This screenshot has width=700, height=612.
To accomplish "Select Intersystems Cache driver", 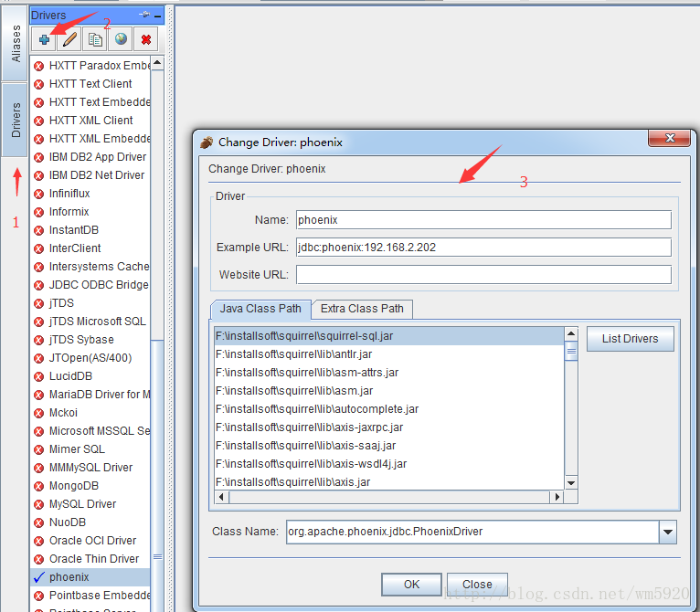I will [90, 267].
